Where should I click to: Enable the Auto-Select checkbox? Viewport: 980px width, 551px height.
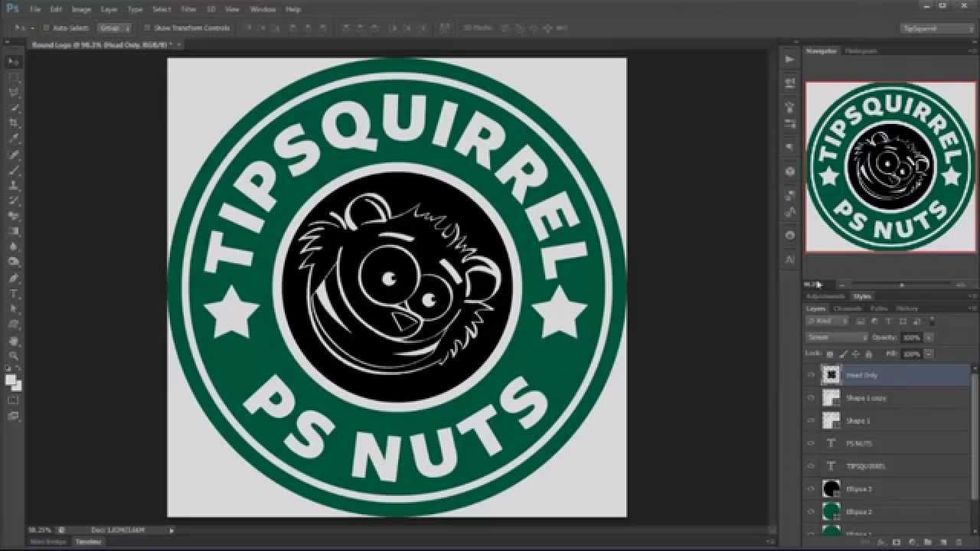tap(46, 28)
